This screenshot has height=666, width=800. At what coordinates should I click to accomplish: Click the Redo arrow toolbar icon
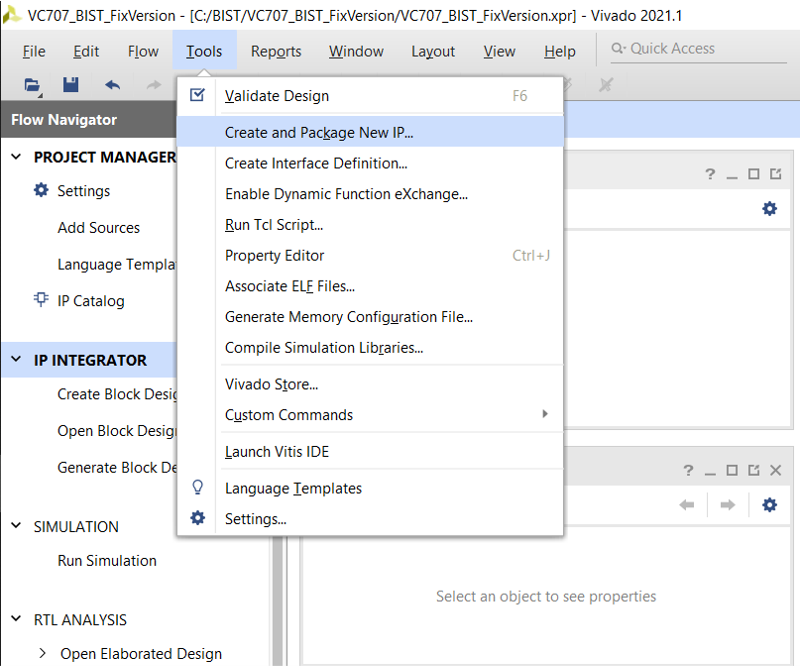point(154,85)
